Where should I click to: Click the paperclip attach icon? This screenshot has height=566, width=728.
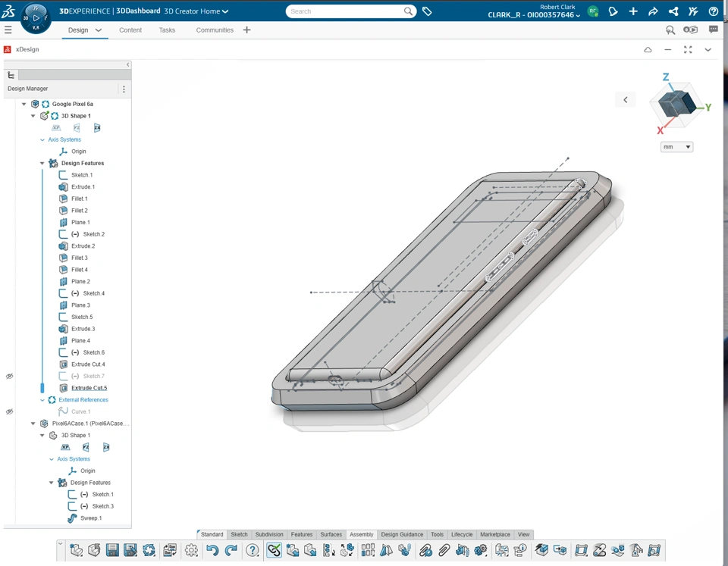[x=444, y=550]
